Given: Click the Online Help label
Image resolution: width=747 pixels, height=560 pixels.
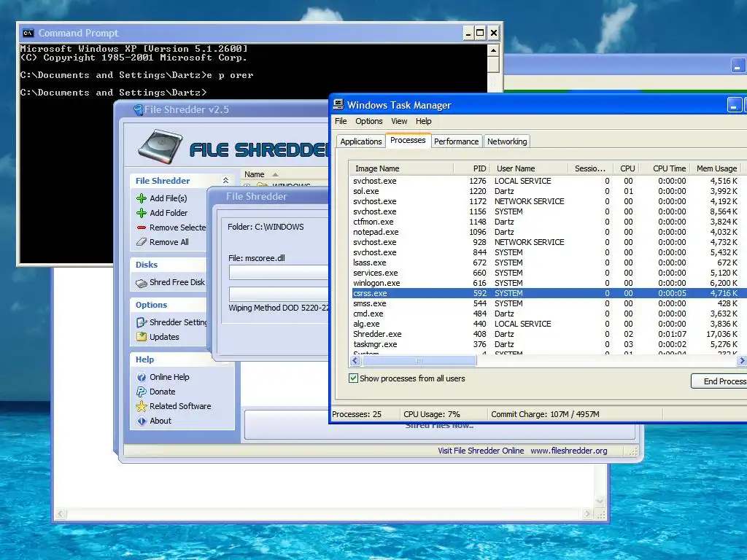Looking at the screenshot, I should coord(169,377).
